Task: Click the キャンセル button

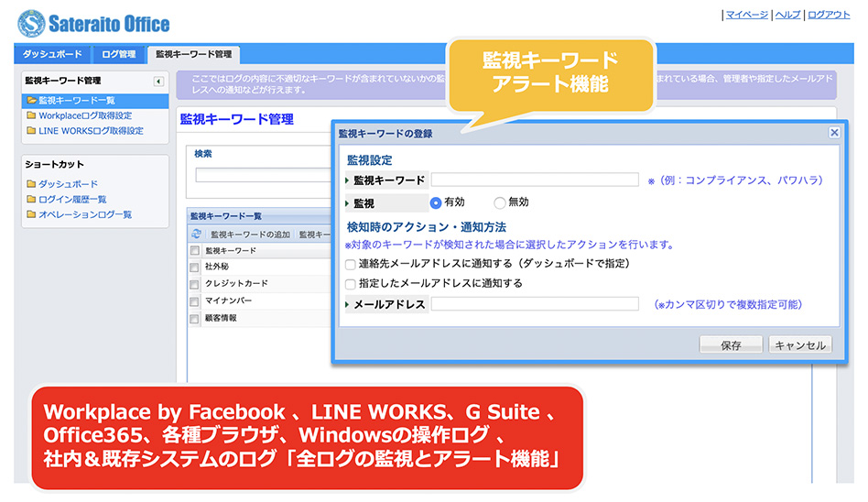Action: click(800, 344)
